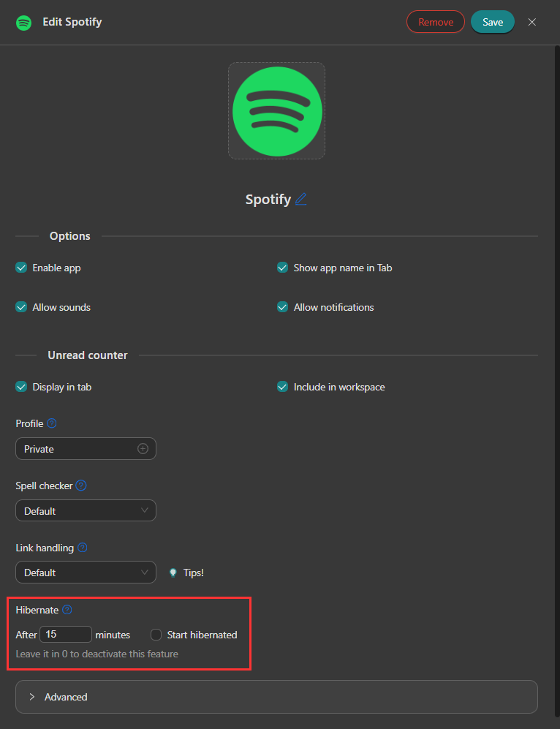This screenshot has height=729, width=560.
Task: Focus the hibernate minutes input field
Action: point(66,634)
